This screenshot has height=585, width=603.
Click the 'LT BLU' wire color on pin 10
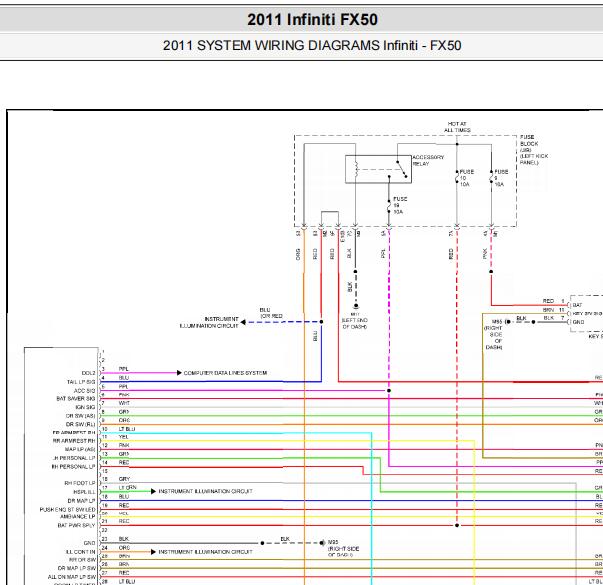click(x=127, y=429)
